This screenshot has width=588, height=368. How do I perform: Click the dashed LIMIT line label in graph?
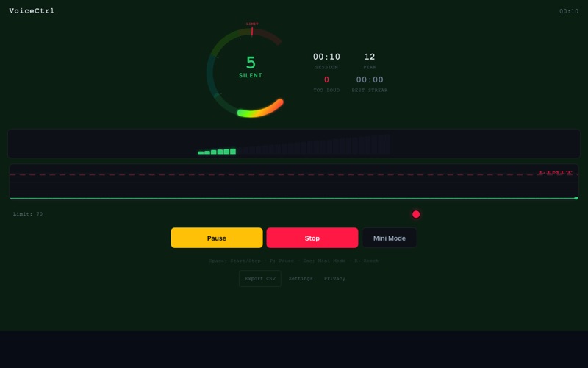click(556, 172)
